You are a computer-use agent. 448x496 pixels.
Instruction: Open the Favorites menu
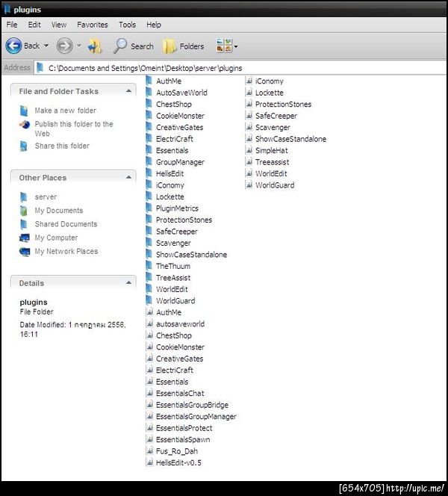pos(93,25)
